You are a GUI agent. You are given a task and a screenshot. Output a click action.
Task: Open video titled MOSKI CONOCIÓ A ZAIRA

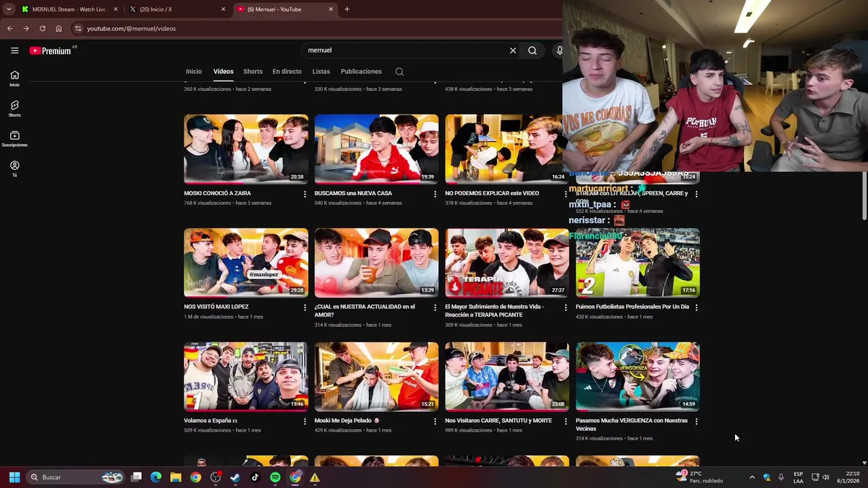click(x=217, y=193)
